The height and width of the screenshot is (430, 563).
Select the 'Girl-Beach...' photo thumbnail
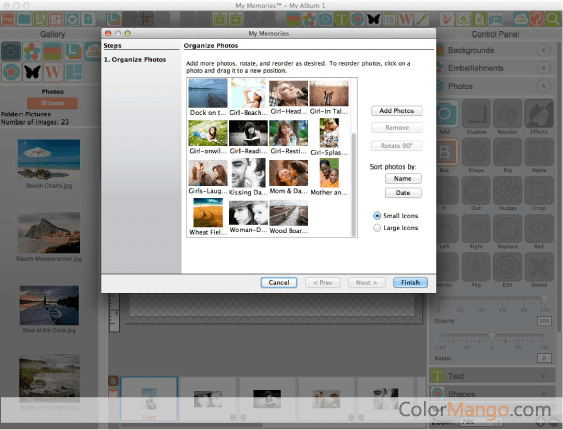[248, 93]
